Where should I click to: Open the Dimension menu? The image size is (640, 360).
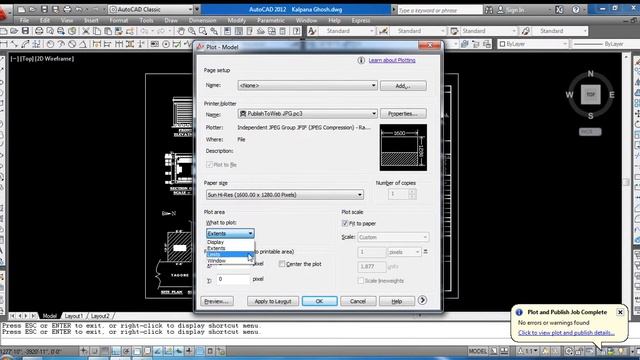tap(202, 20)
